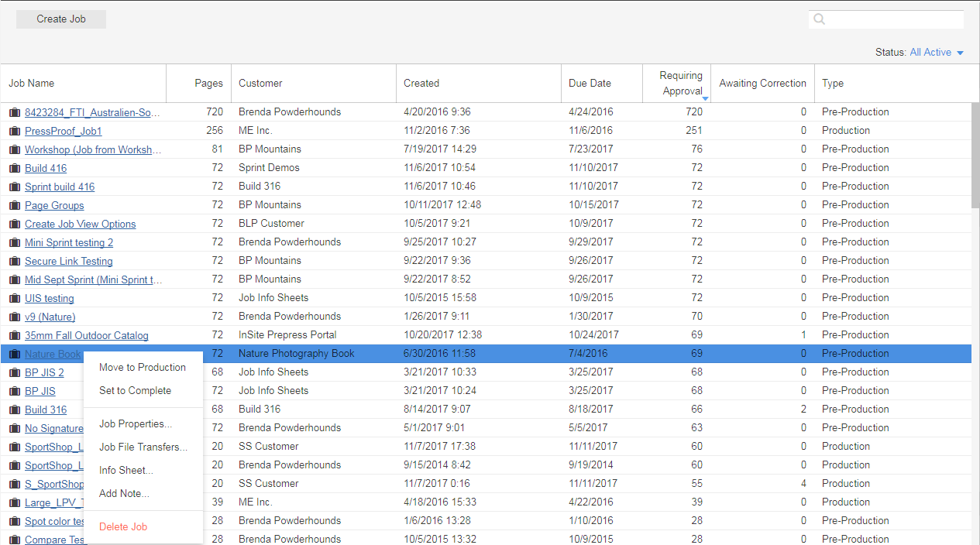Click briefcase icon for 35mm Fall Outdoor Catalog
Screen dimensions: 980x545
14,335
